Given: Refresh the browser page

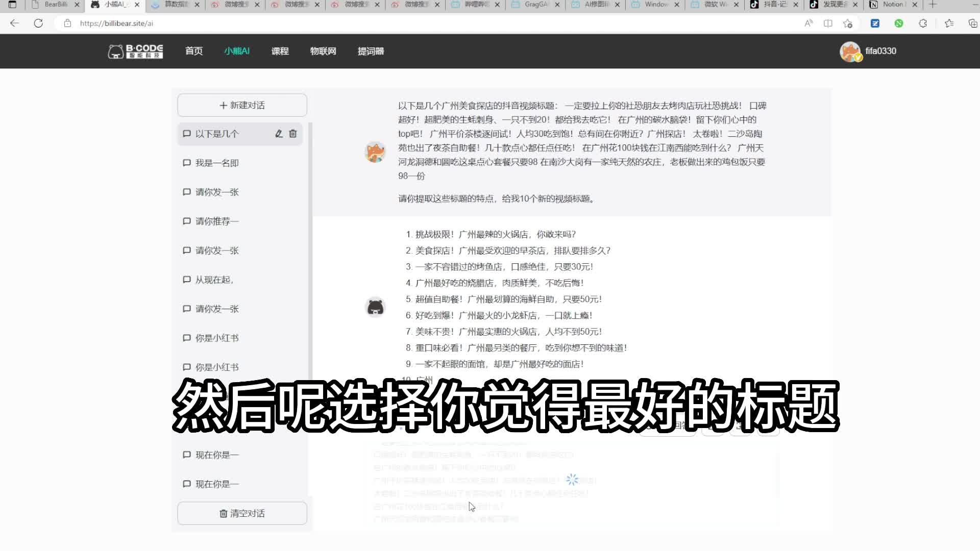Looking at the screenshot, I should (38, 23).
